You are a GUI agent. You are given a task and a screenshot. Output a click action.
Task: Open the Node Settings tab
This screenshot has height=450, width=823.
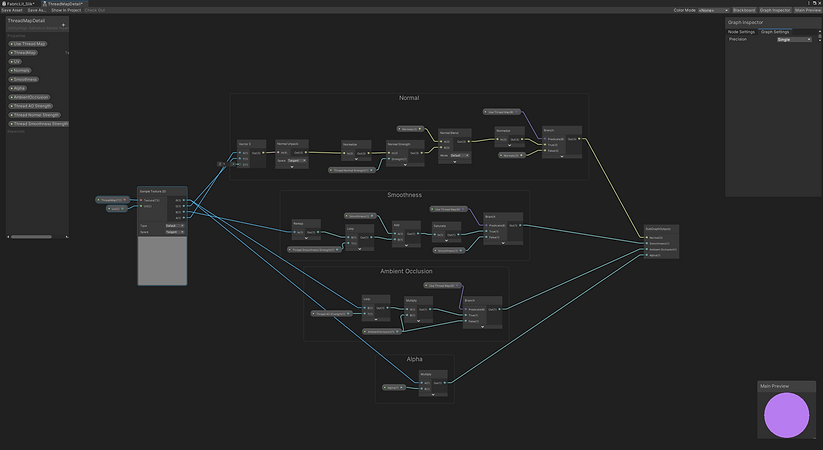[741, 32]
